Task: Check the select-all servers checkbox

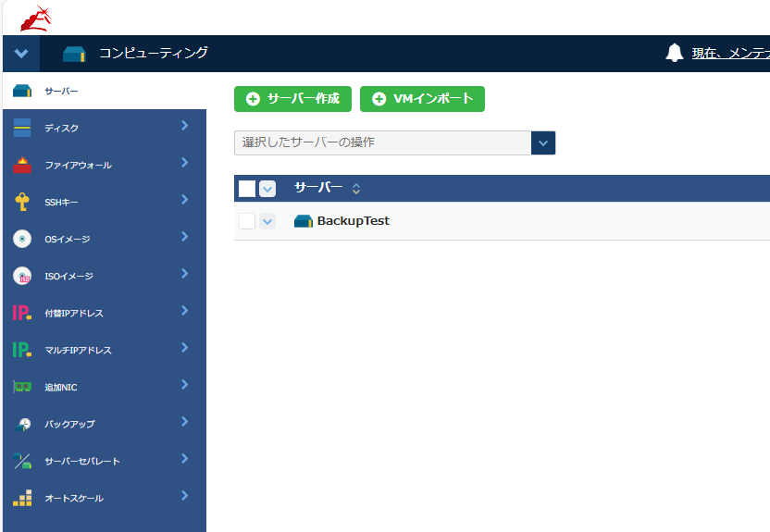Action: coord(246,189)
